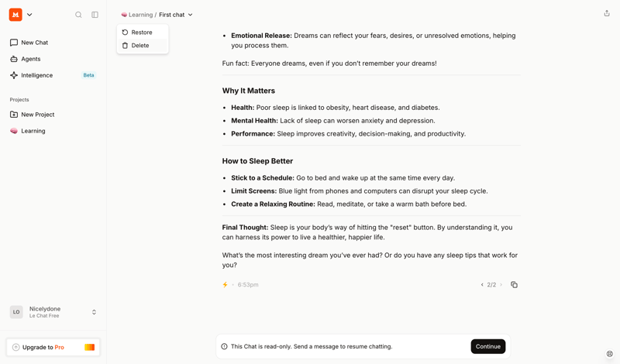Open the search icon in sidebar
The width and height of the screenshot is (620, 364).
[x=78, y=15]
